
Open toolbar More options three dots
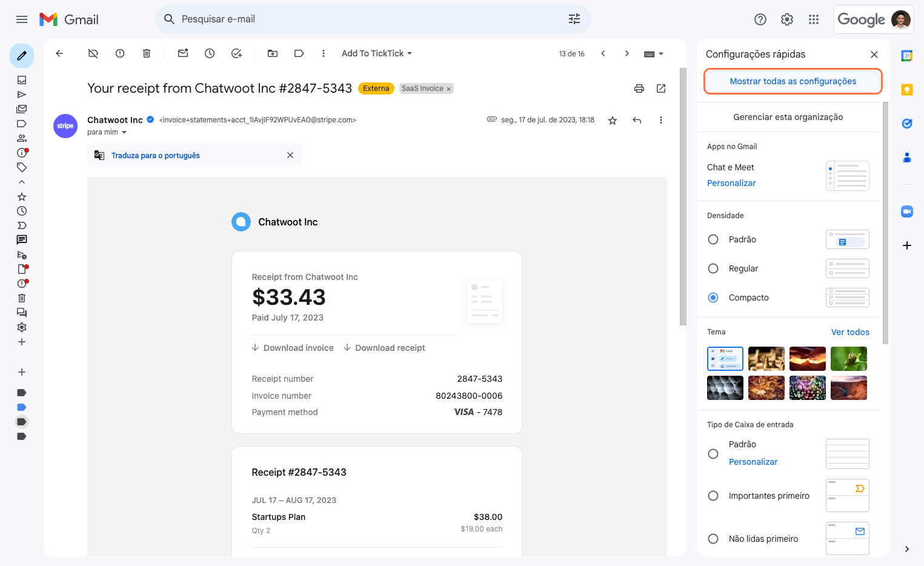tap(324, 53)
